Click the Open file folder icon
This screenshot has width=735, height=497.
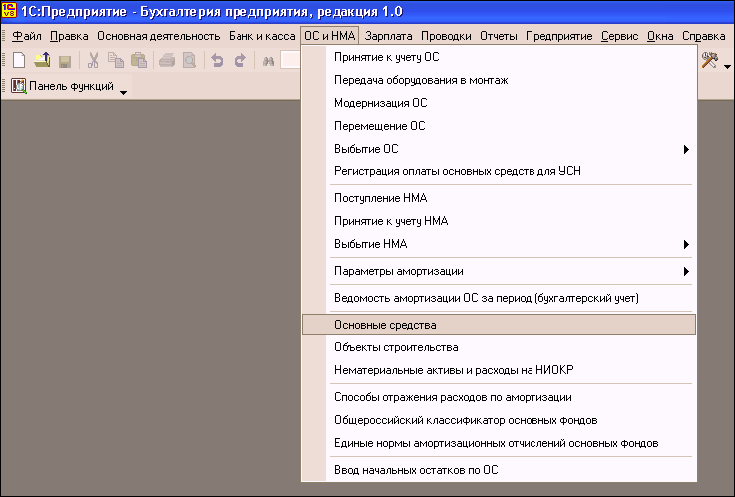[42, 61]
